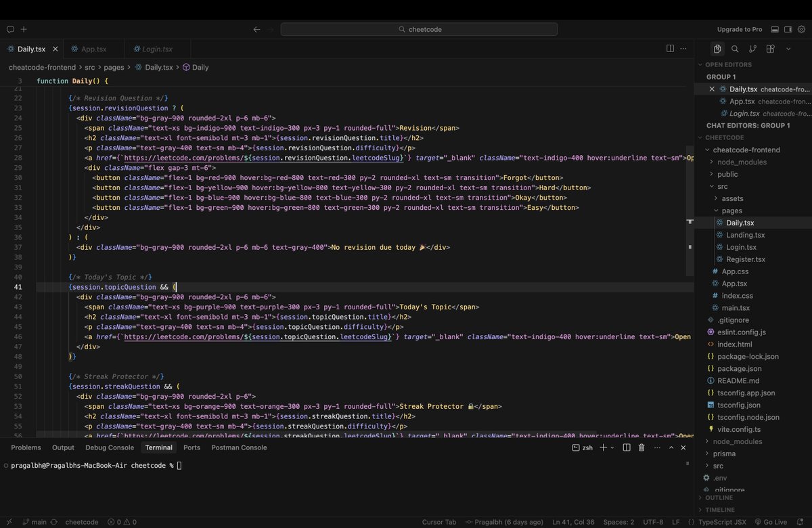812x528 pixels.
Task: Click Upgrade to Pro
Action: pyautogui.click(x=740, y=29)
